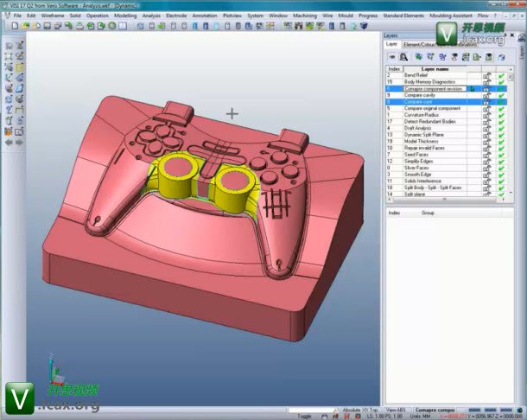Click the dark panel icon in Layers toolbar
This screenshot has width=527, height=420.
pos(489,57)
